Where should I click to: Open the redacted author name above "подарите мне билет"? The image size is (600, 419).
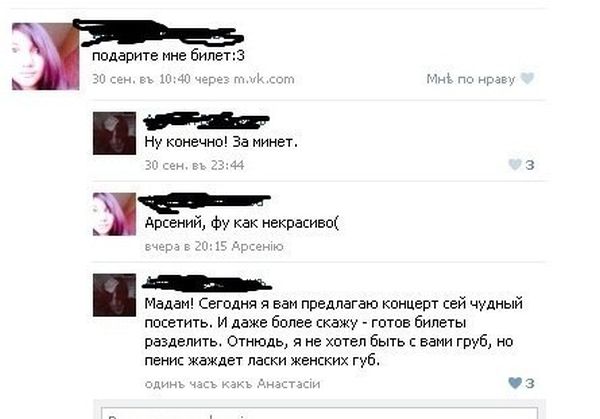tap(159, 31)
